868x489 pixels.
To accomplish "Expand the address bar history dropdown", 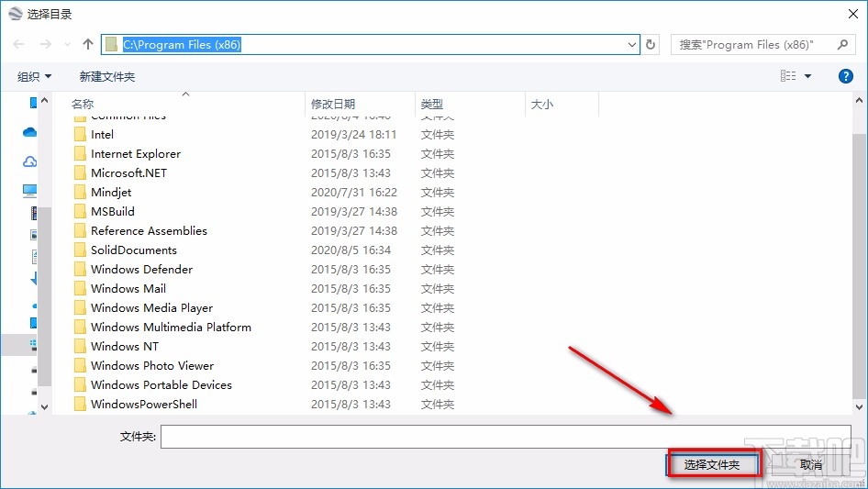I will 632,44.
